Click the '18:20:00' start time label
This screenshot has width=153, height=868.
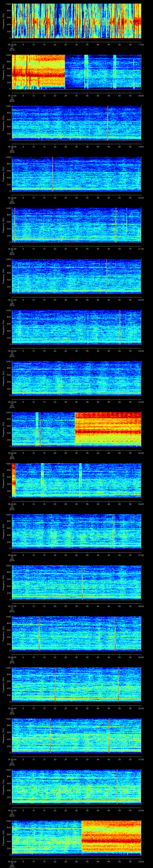coord(12,248)
